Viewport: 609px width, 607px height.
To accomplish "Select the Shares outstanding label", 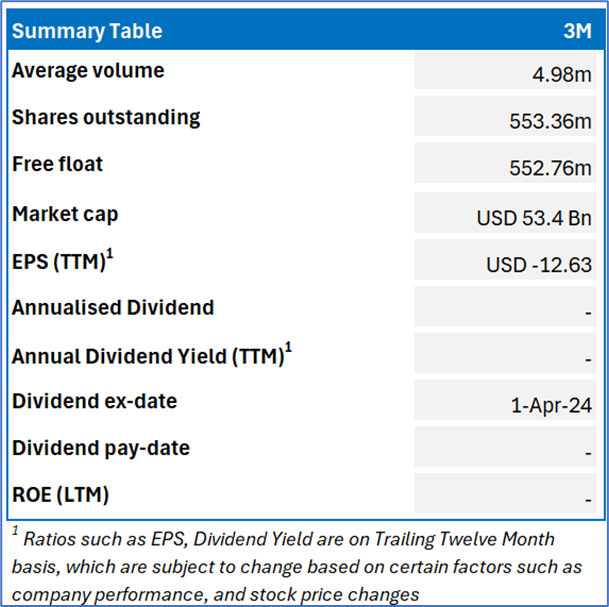I will point(106,117).
